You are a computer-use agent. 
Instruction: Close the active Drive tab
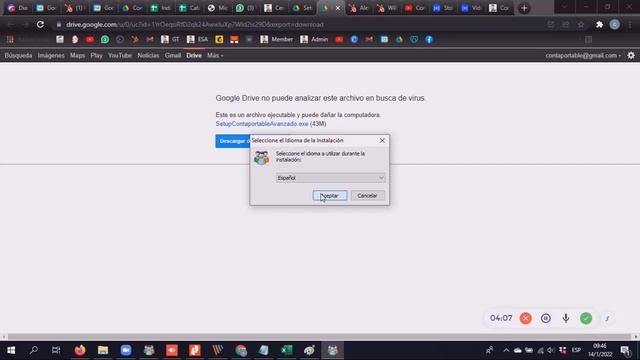[x=338, y=8]
